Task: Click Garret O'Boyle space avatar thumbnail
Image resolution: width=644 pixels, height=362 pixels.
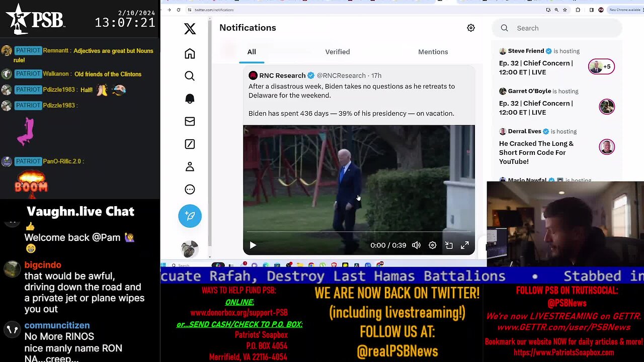Action: [x=607, y=107]
